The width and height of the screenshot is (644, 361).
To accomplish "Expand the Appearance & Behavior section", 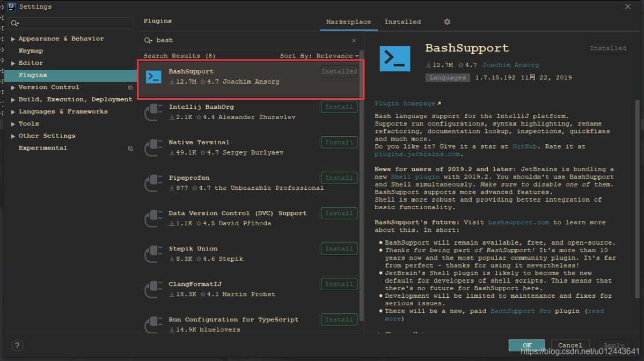I will pos(13,38).
